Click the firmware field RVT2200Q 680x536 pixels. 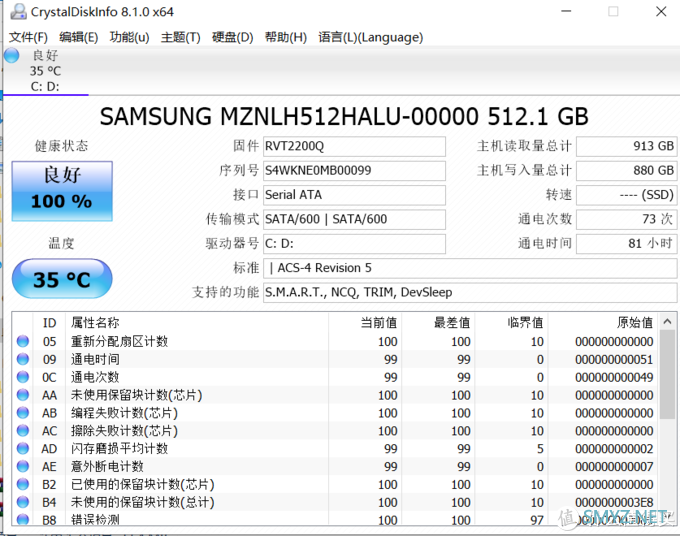(354, 146)
